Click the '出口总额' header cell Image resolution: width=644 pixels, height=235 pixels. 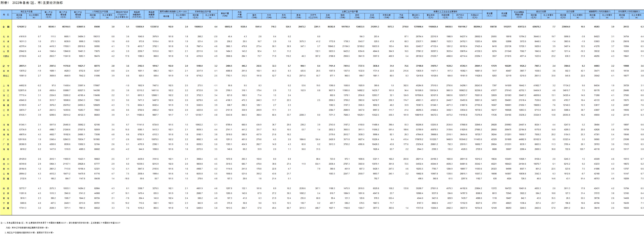(x=571, y=11)
